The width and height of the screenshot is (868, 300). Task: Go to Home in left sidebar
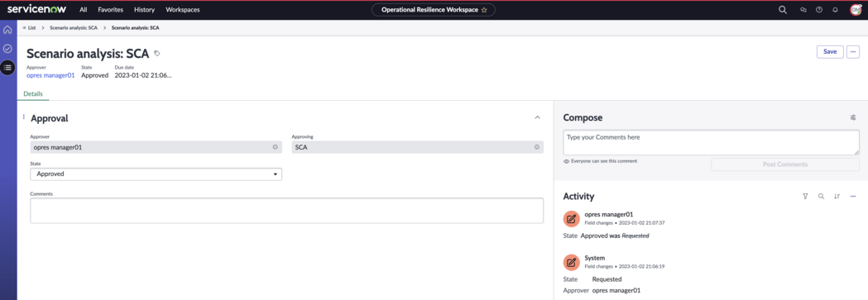pos(7,30)
